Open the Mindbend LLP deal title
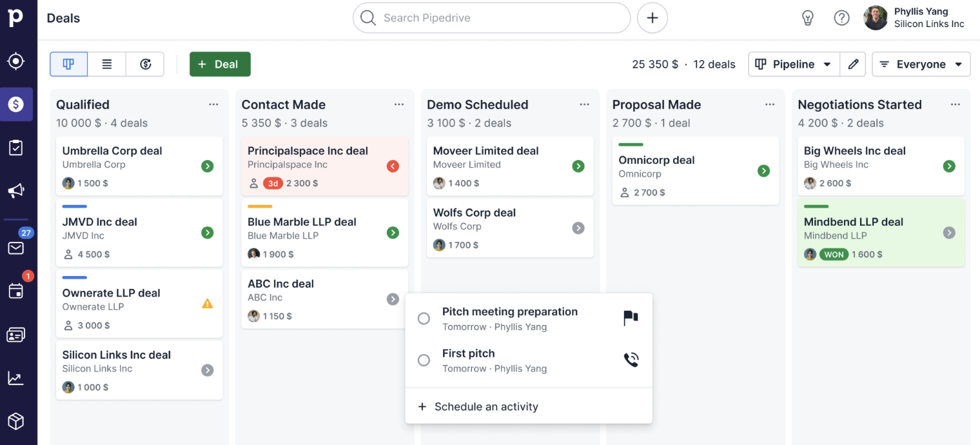The height and width of the screenshot is (445, 980). click(854, 222)
